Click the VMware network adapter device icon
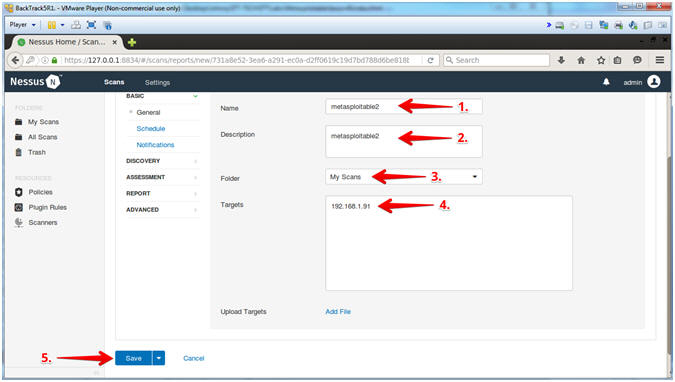 tap(604, 25)
